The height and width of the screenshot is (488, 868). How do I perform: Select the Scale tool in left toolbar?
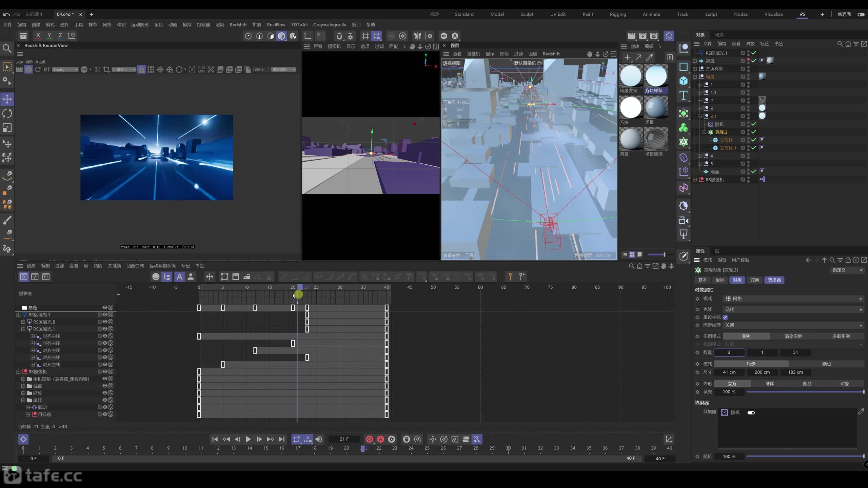click(7, 128)
